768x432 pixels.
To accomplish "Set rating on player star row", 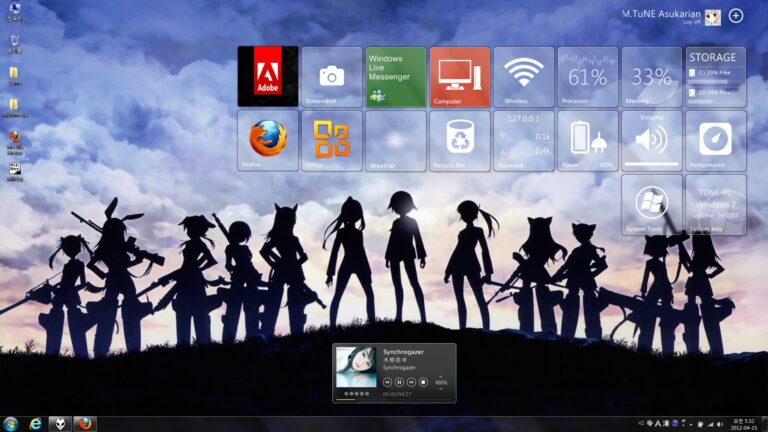I will point(357,393).
